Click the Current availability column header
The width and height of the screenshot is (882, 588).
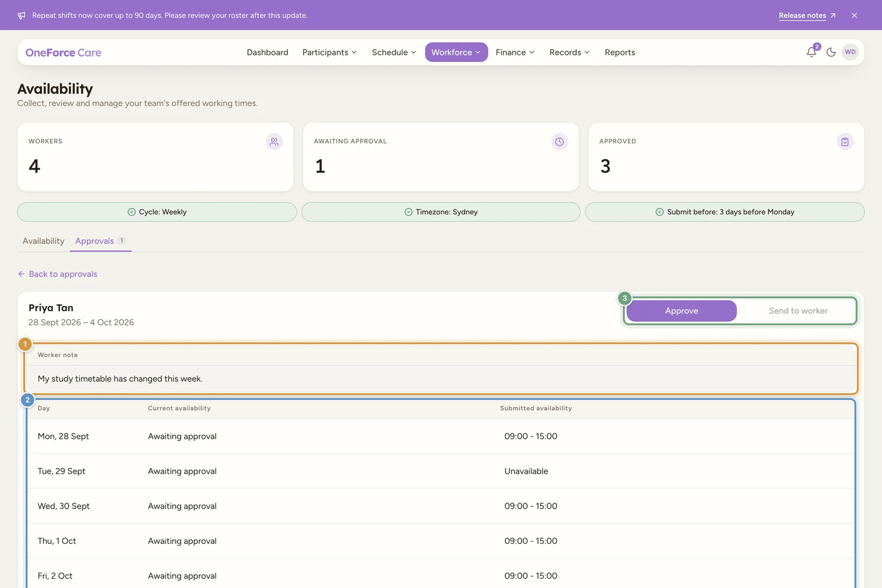click(x=179, y=408)
